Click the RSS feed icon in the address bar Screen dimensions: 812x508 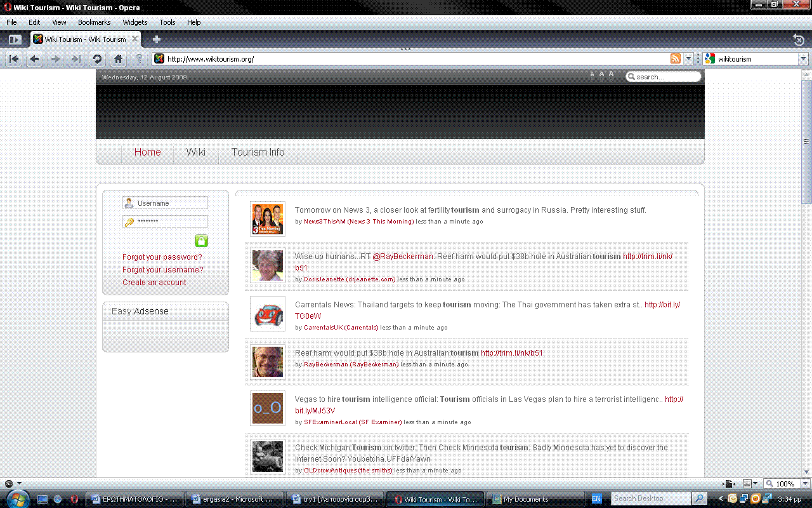pos(676,59)
